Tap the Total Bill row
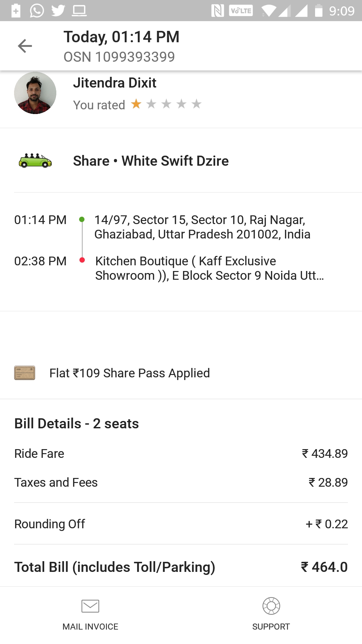The width and height of the screenshot is (362, 644). click(181, 567)
